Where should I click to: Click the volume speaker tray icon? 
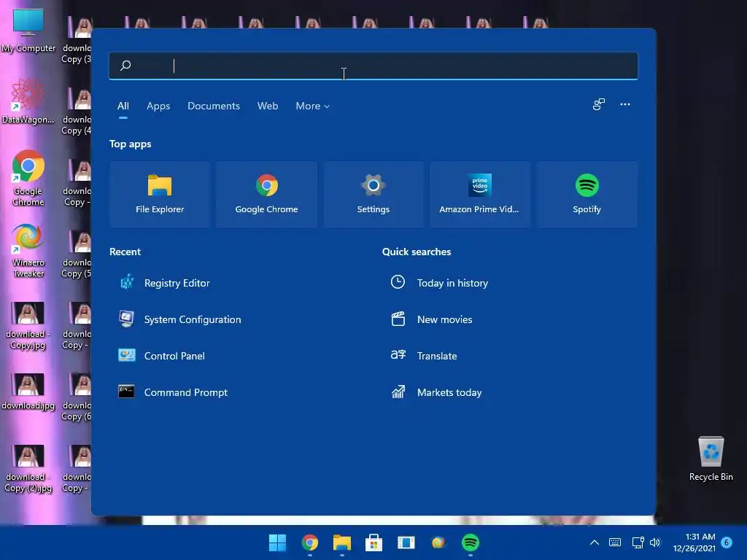pyautogui.click(x=656, y=542)
